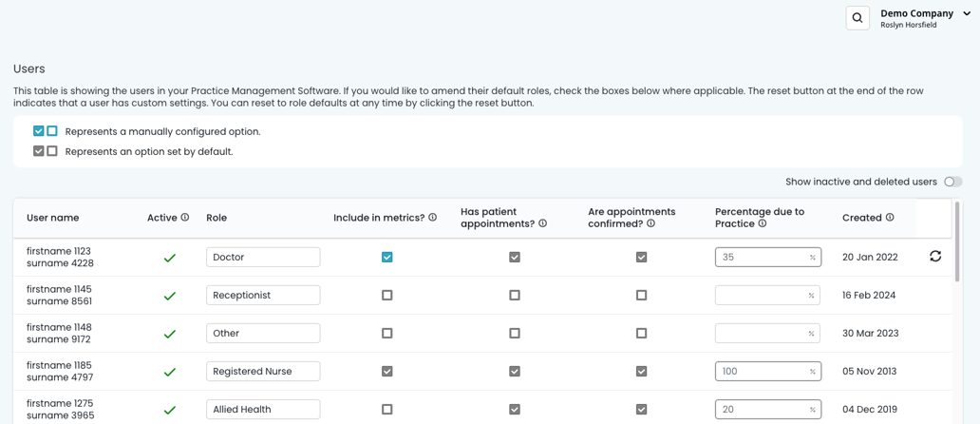The height and width of the screenshot is (424, 980).
Task: Check Has patient appointments for Other row
Action: pyautogui.click(x=514, y=333)
